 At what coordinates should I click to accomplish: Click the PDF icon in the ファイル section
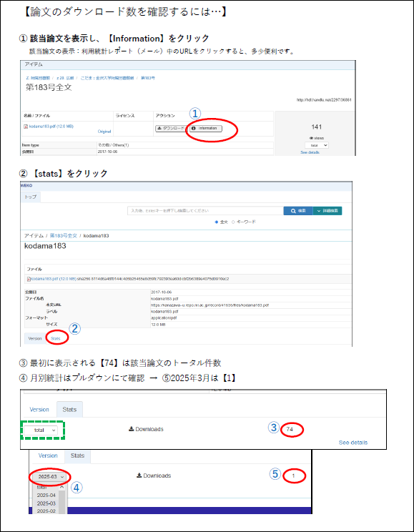point(29,280)
